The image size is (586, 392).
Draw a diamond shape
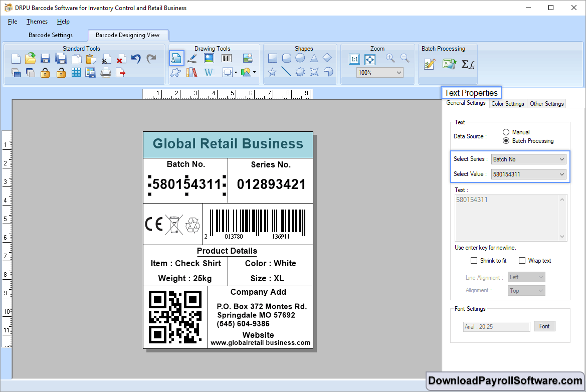pos(327,58)
